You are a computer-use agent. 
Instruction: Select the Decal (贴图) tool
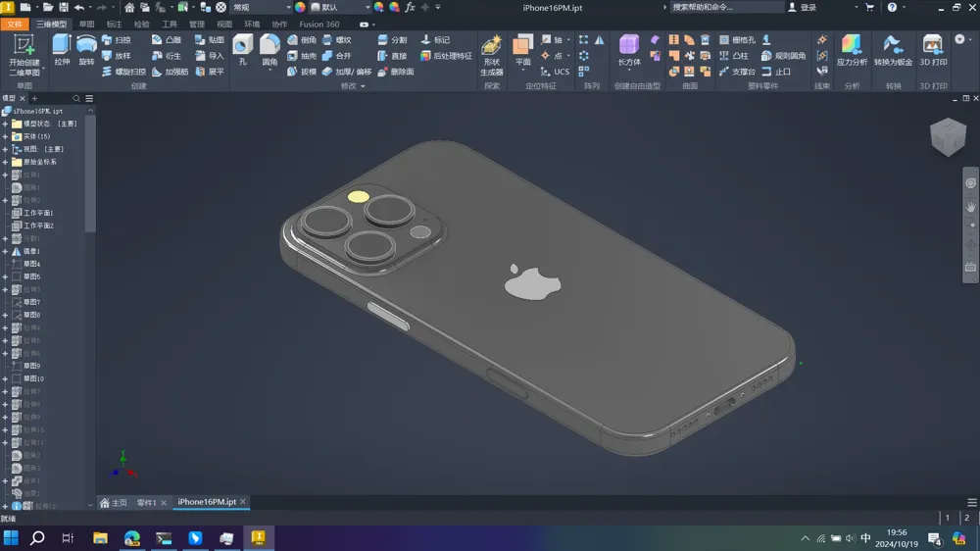pos(210,40)
